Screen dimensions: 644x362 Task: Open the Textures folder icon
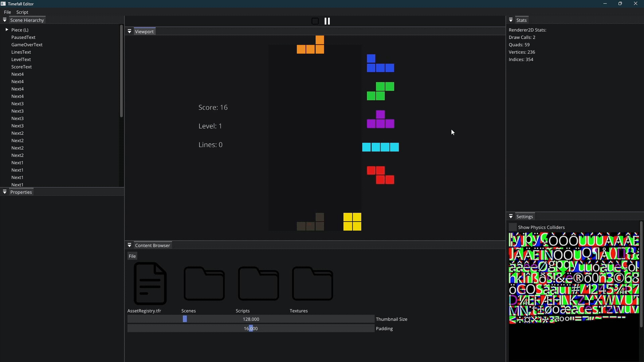coord(312,284)
